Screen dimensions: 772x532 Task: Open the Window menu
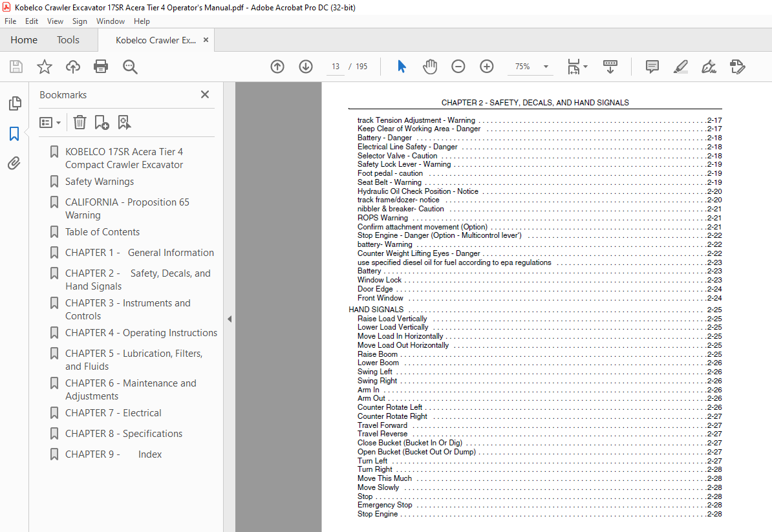(111, 21)
